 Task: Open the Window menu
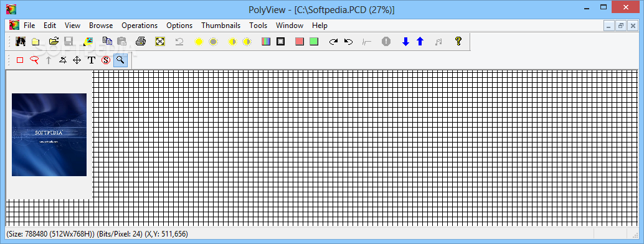tap(290, 26)
